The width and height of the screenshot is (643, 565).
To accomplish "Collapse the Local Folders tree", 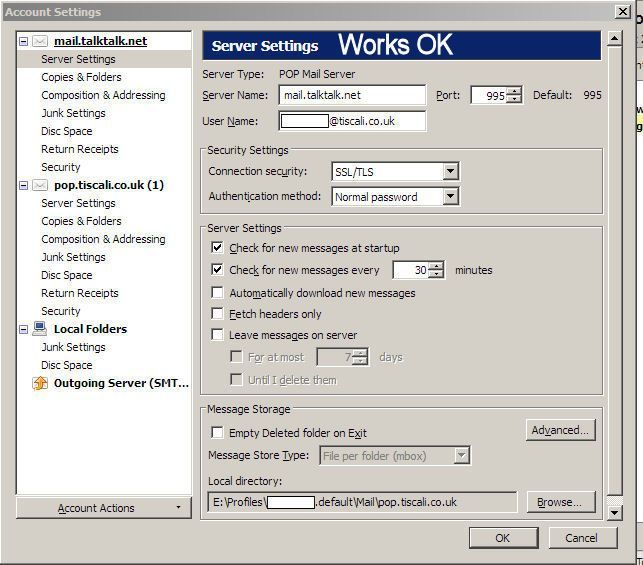I will pos(24,329).
